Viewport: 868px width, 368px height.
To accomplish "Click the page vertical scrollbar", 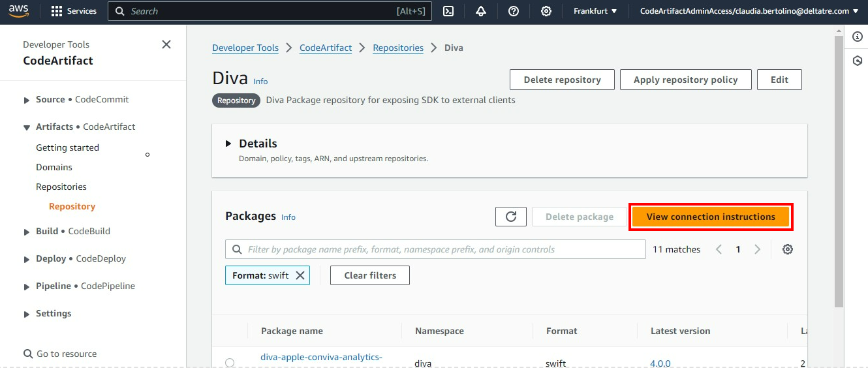I will tap(839, 170).
